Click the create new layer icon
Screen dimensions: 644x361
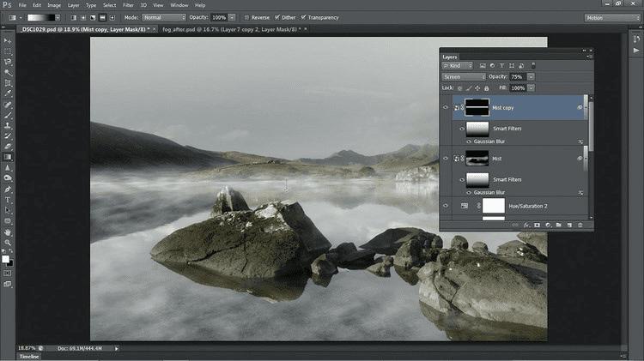coord(569,225)
